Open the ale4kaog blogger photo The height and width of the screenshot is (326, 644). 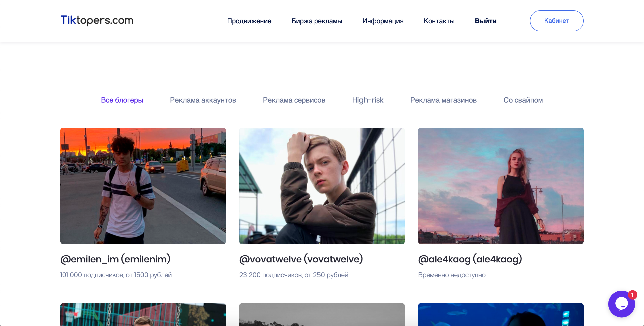(501, 186)
